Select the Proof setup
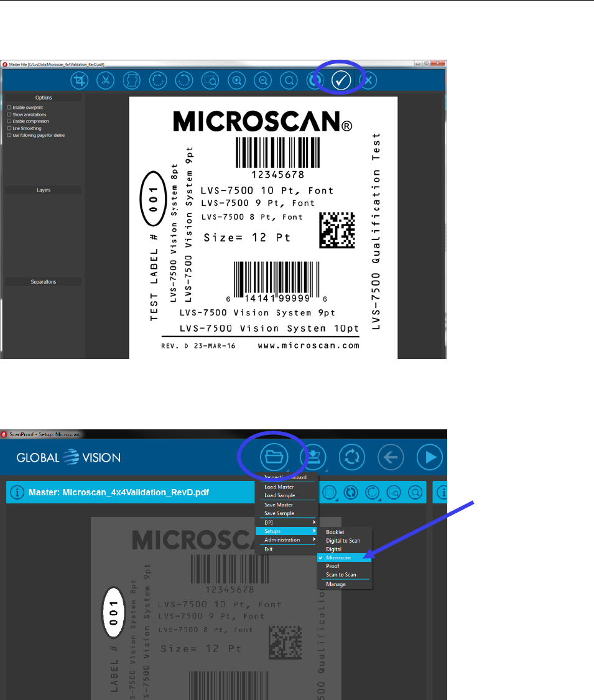594x700 pixels. [x=344, y=566]
